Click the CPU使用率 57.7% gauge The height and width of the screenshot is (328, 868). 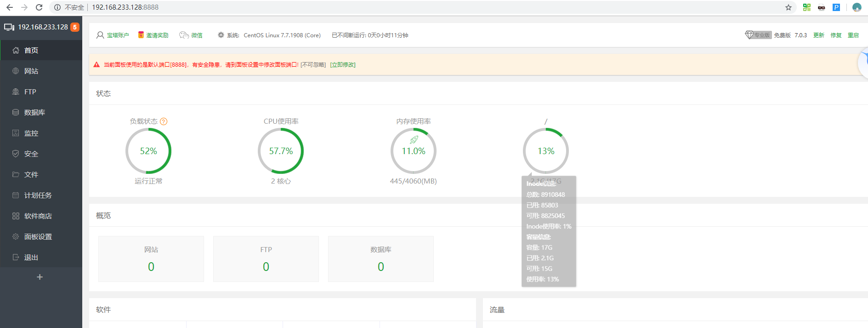[x=281, y=151]
